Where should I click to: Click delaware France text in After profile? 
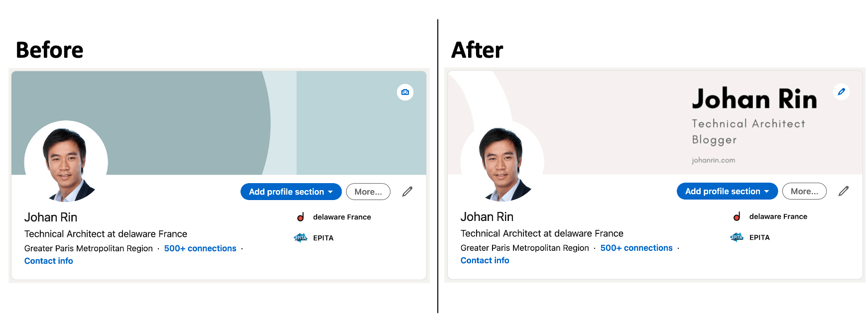pos(778,216)
